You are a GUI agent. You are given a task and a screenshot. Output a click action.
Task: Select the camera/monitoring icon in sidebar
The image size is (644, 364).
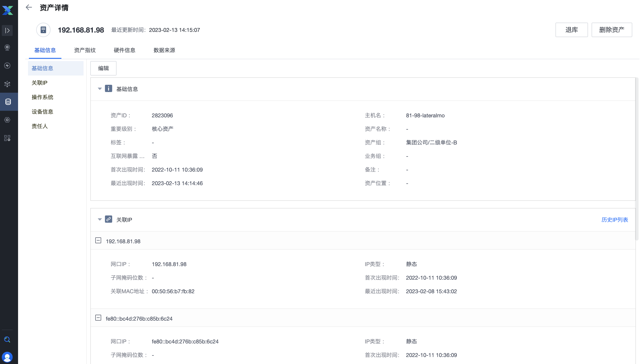point(7,47)
